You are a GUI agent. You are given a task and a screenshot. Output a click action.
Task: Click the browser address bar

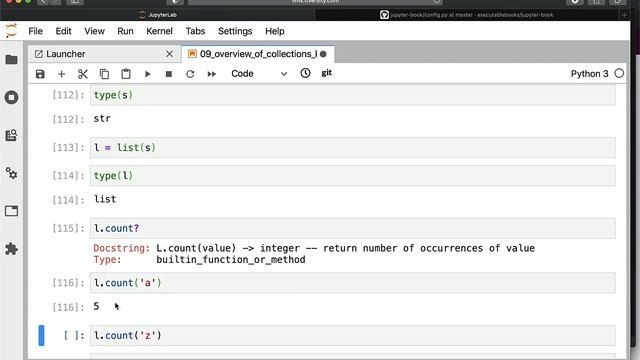315,2
